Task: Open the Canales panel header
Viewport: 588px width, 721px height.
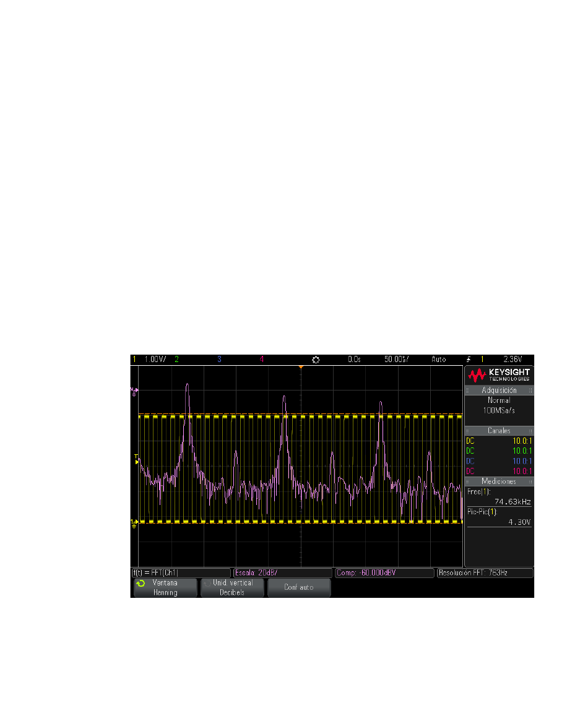Action: pos(499,431)
